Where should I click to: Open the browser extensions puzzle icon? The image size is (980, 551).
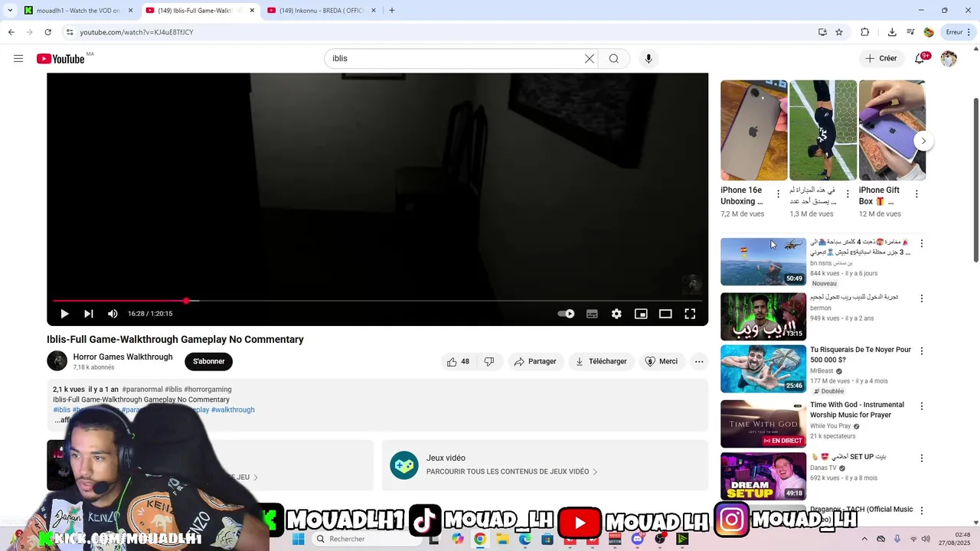865,32
